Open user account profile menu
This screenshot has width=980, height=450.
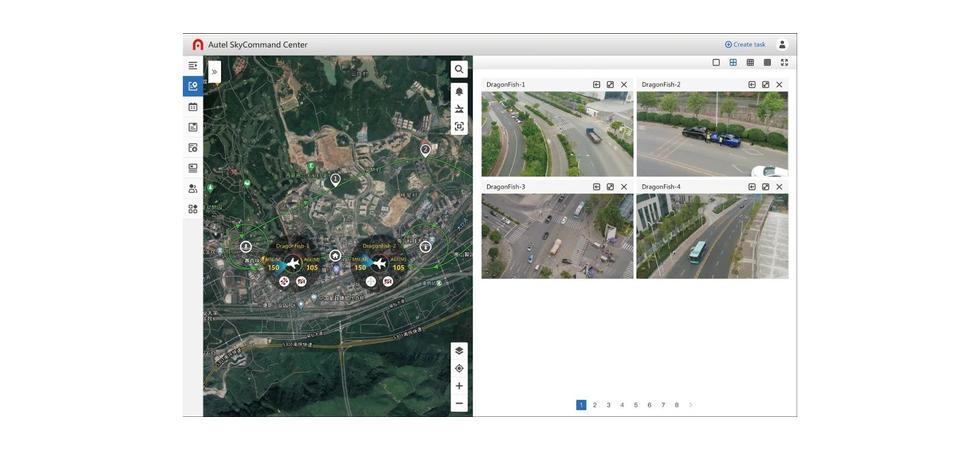(782, 44)
